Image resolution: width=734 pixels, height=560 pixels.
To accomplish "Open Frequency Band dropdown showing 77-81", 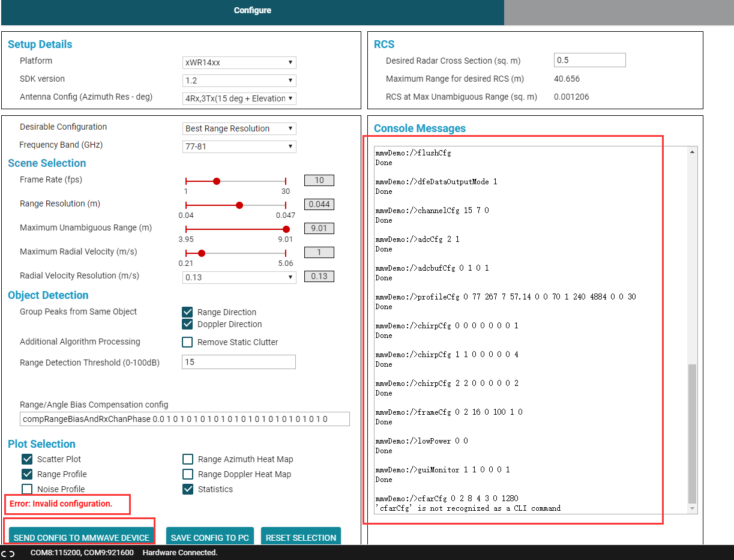I will pos(239,146).
